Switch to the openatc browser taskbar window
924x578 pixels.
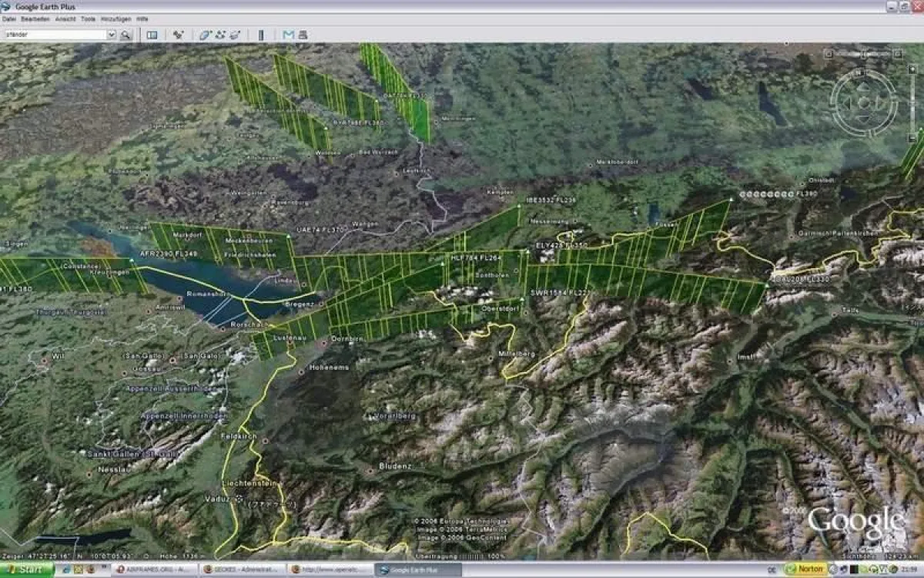(x=330, y=570)
